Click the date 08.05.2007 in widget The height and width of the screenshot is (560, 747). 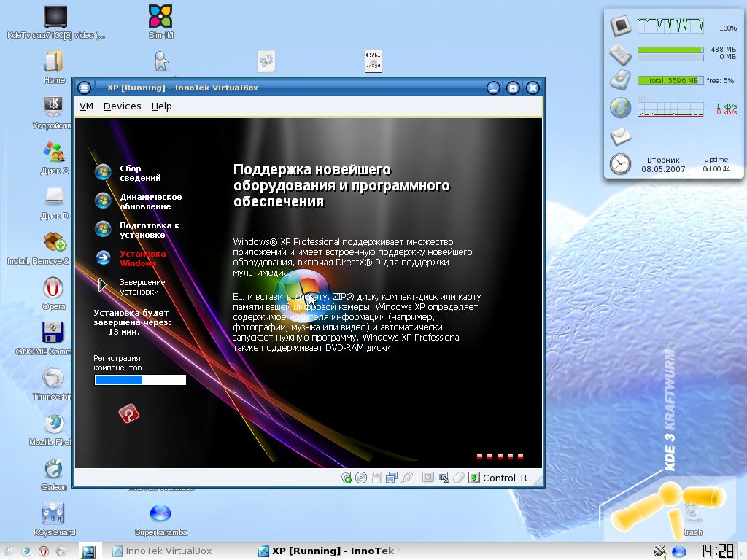(x=663, y=169)
